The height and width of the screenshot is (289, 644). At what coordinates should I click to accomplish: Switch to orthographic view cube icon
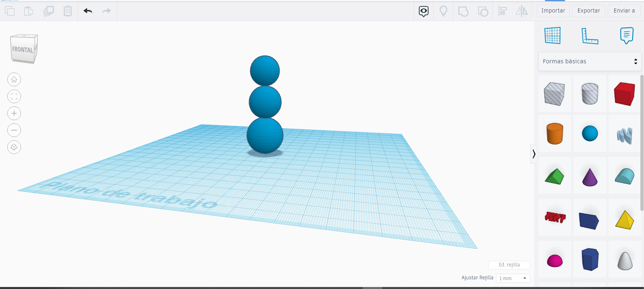14,147
